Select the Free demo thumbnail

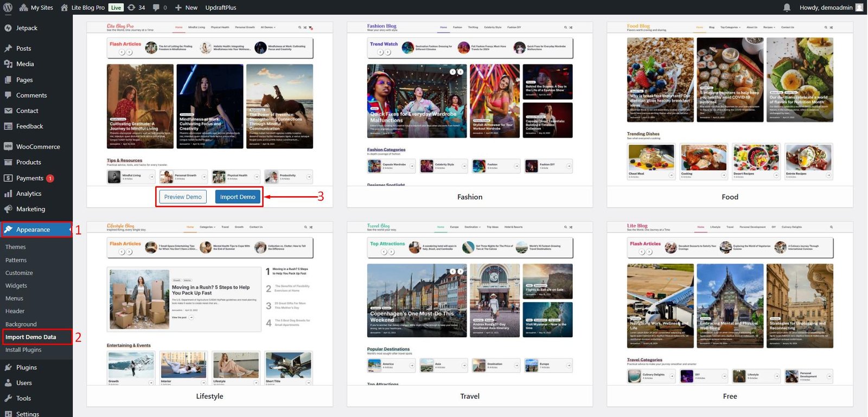click(x=730, y=303)
